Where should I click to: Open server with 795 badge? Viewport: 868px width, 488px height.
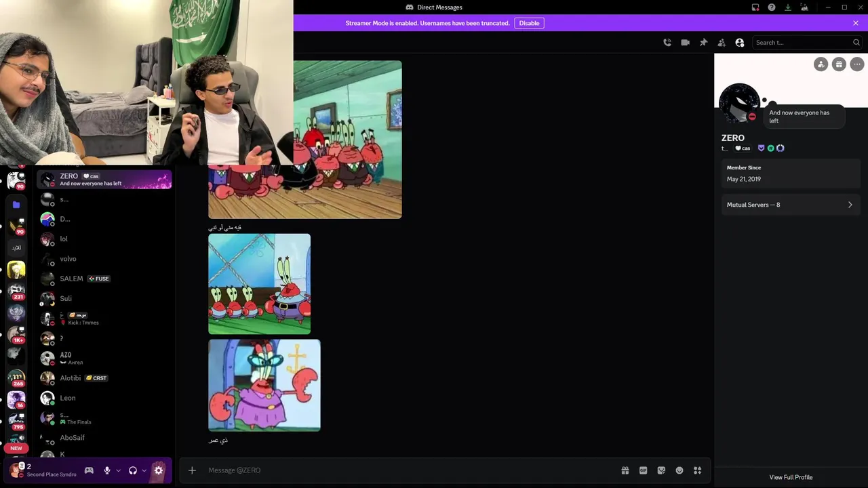coord(16,421)
